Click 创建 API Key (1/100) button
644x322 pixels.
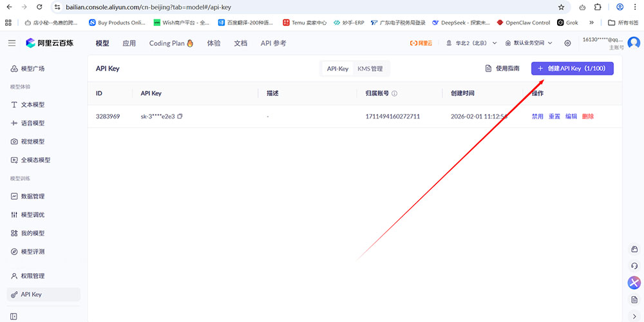tap(573, 69)
